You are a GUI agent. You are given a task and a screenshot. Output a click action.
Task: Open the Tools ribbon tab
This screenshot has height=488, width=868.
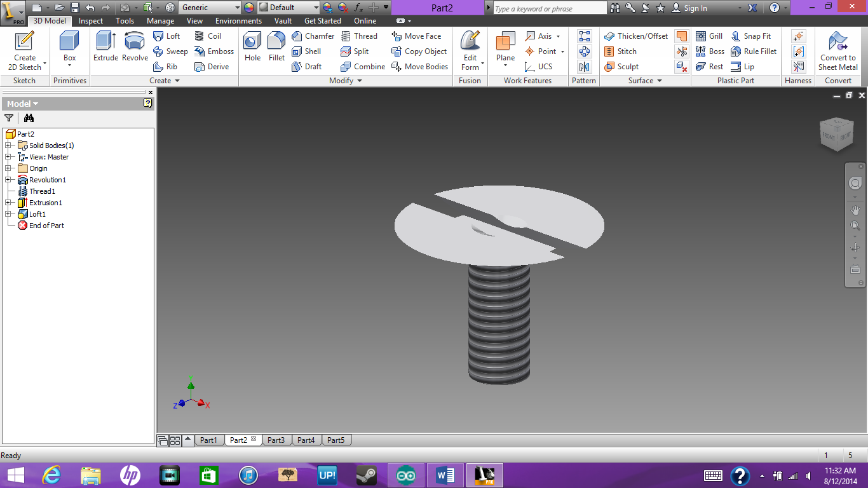(x=125, y=21)
